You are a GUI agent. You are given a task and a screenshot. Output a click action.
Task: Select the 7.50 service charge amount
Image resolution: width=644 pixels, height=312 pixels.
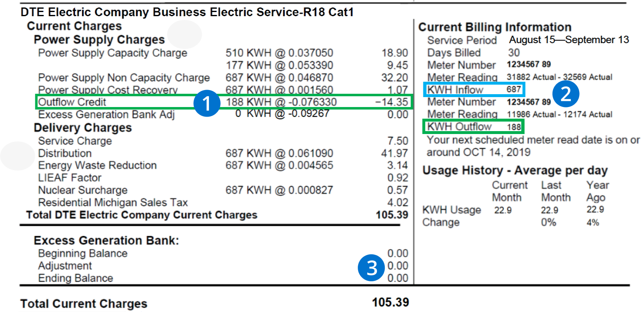(x=397, y=141)
